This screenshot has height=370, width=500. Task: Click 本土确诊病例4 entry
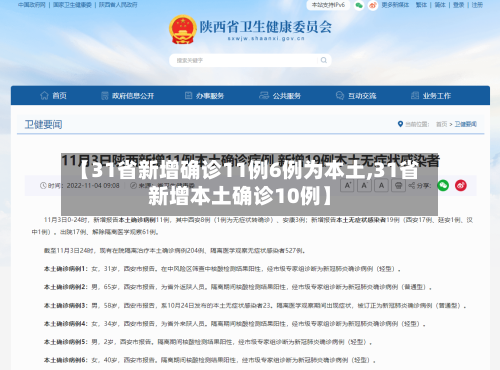[235, 323]
